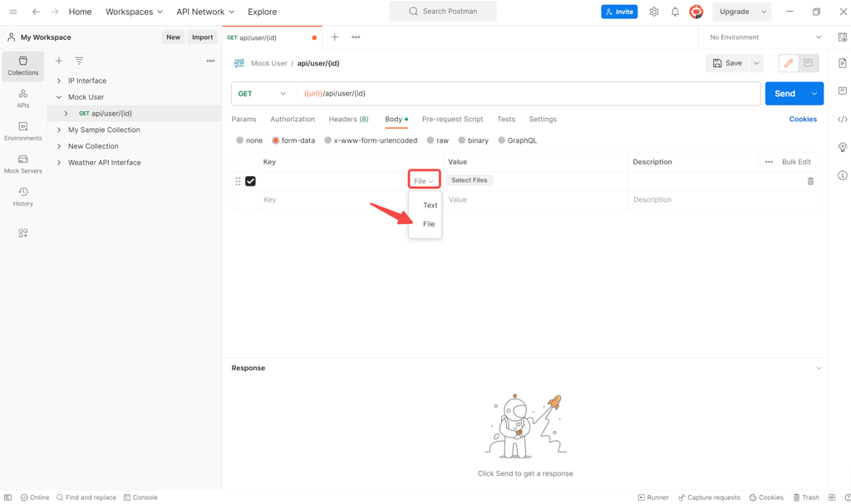851x504 pixels.
Task: Open the GET method dropdown
Action: tap(263, 94)
